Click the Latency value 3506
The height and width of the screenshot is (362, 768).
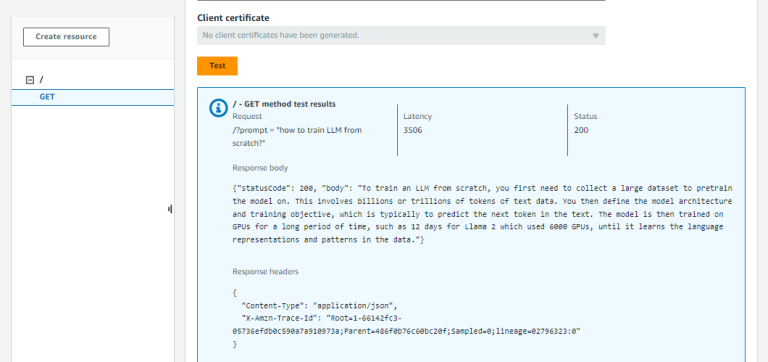click(412, 130)
